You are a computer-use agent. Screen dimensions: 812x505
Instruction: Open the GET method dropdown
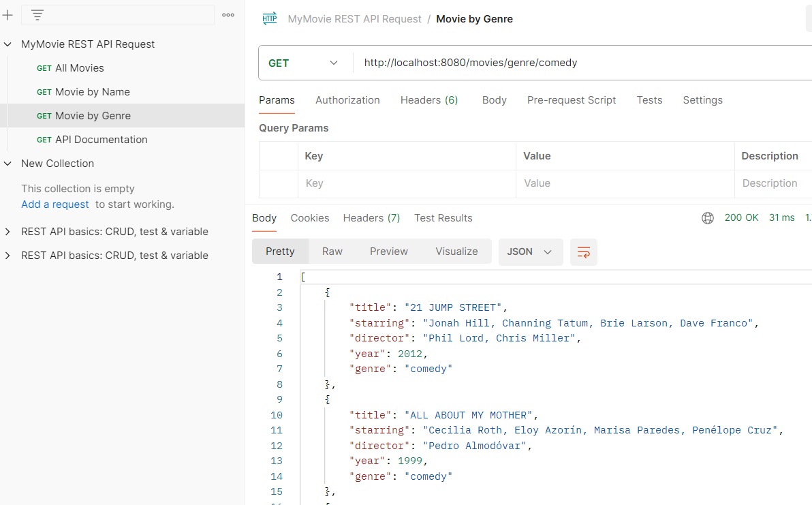(x=303, y=63)
